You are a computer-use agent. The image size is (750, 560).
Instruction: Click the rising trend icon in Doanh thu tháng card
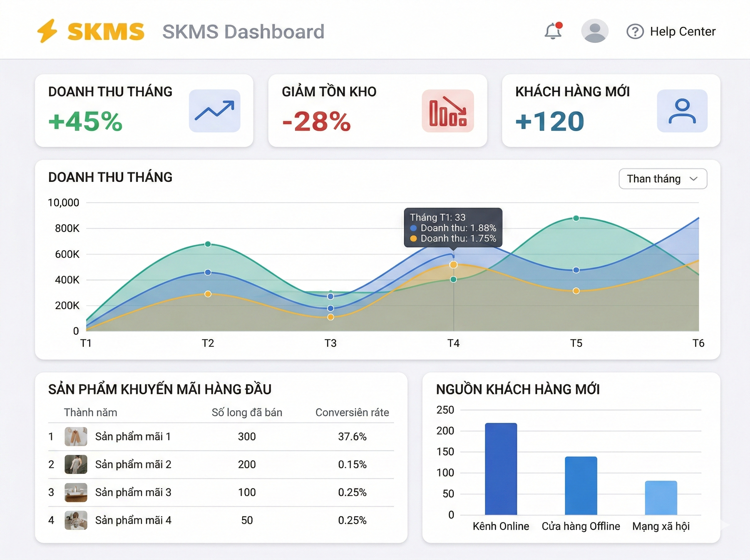(x=214, y=111)
